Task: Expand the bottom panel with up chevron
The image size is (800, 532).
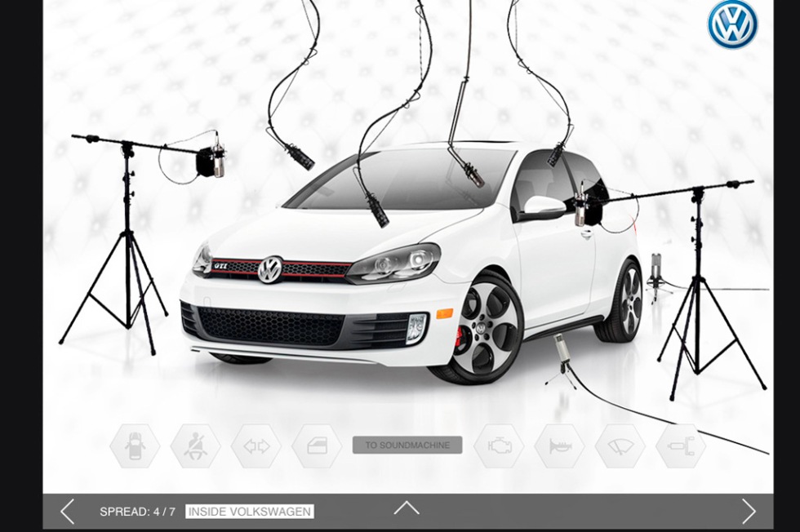Action: click(406, 509)
